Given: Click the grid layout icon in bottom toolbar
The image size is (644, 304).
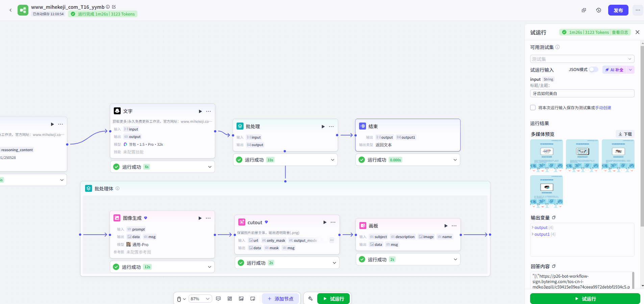Looking at the screenshot, I should coord(230,299).
